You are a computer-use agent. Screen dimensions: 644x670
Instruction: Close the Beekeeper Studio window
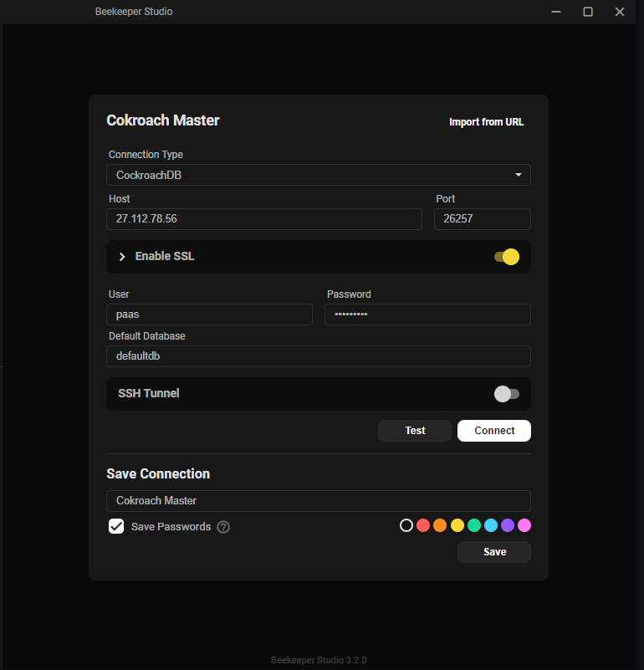[620, 12]
